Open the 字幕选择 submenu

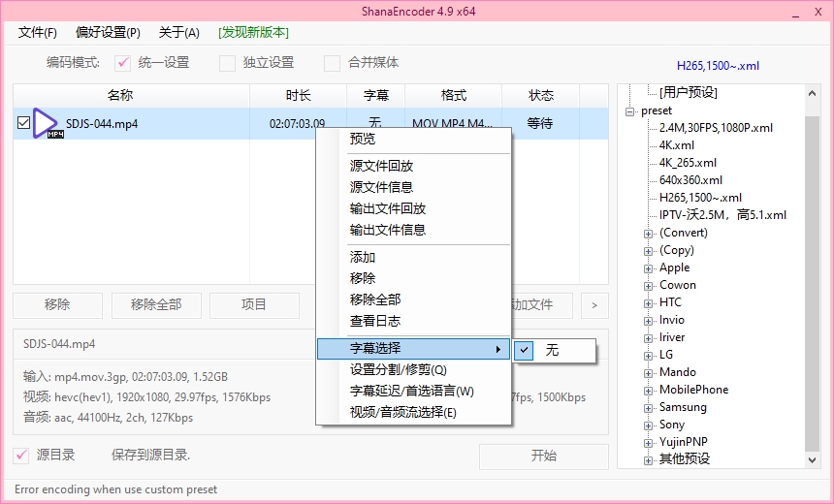pos(413,349)
